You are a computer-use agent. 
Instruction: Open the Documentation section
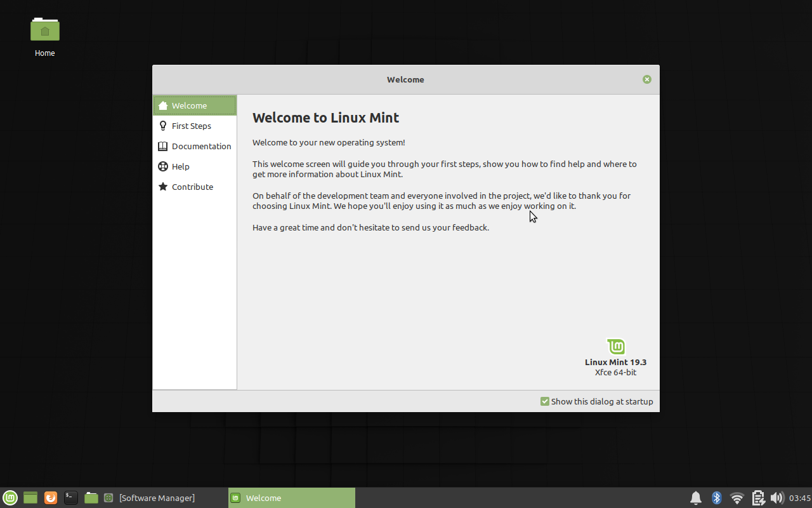point(201,146)
